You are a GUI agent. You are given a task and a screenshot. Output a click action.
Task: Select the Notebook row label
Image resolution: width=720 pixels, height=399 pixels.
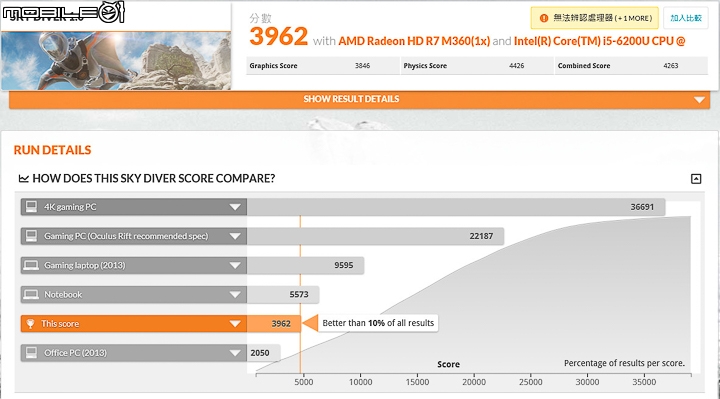coord(63,295)
